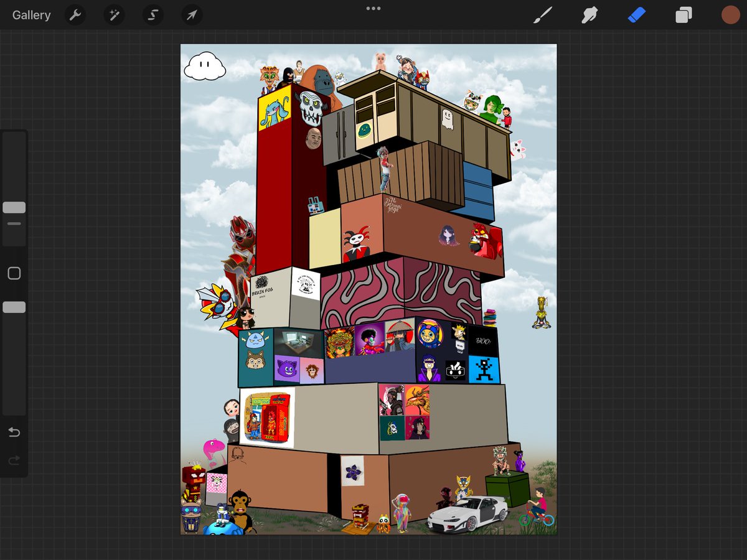The image size is (747, 560).
Task: Undo the last stroke
Action: click(14, 432)
